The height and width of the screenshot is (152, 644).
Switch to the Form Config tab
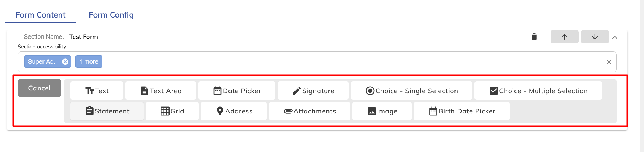tap(111, 15)
